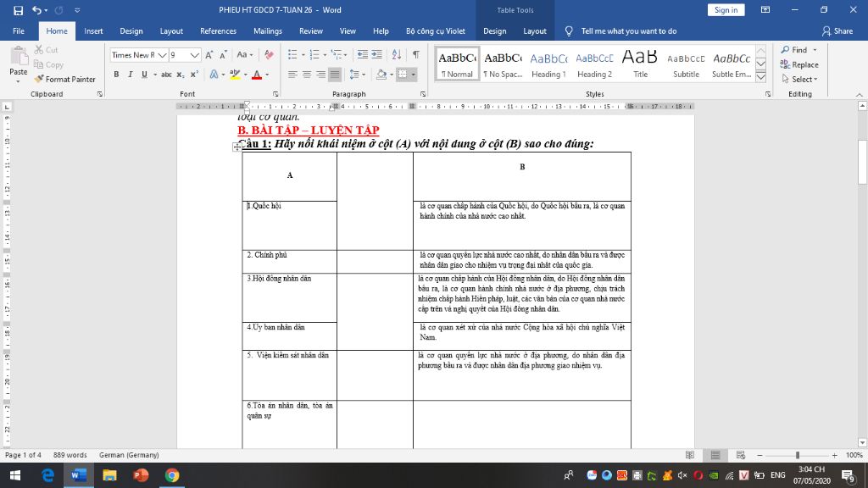Apply yellow text highlight color
The image size is (868, 488).
[235, 75]
